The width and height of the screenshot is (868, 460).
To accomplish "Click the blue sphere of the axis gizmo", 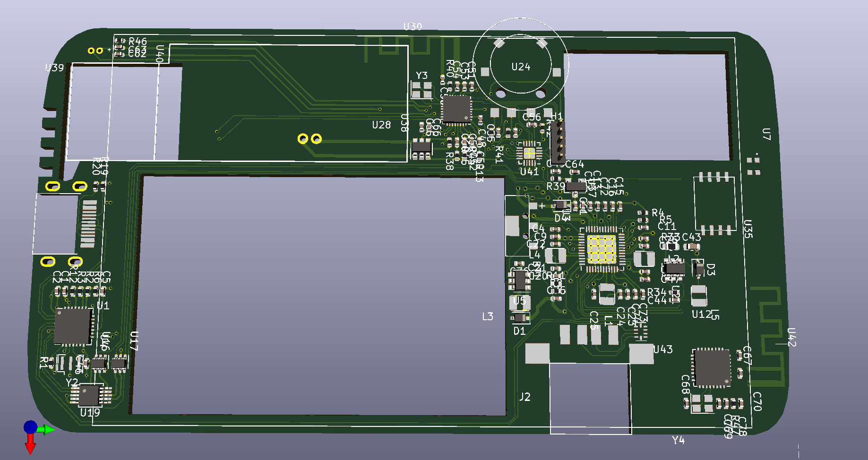I will [x=30, y=427].
